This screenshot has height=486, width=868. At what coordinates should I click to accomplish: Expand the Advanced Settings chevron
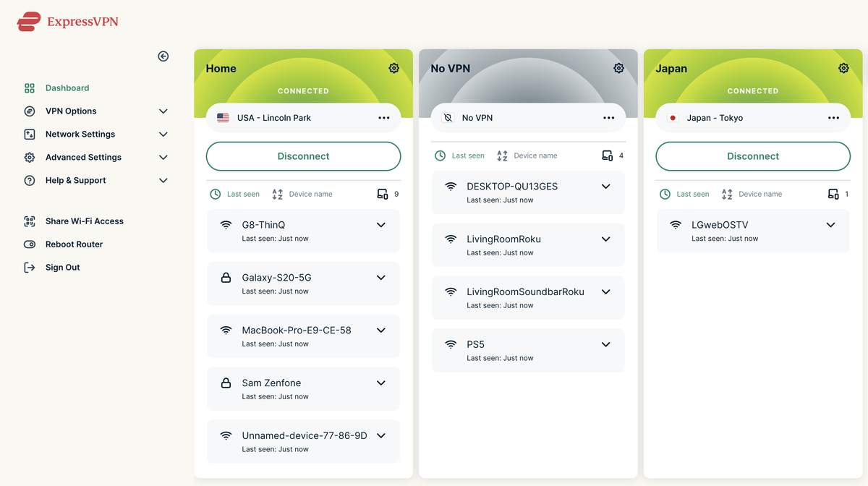pos(163,158)
